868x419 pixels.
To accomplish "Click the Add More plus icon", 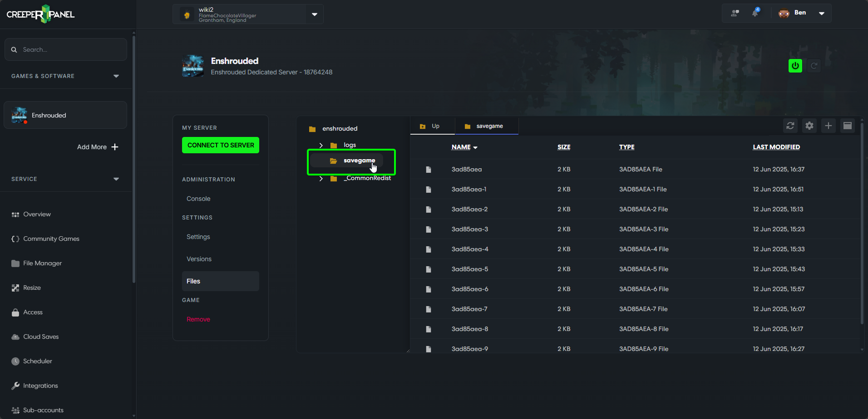I will [115, 147].
